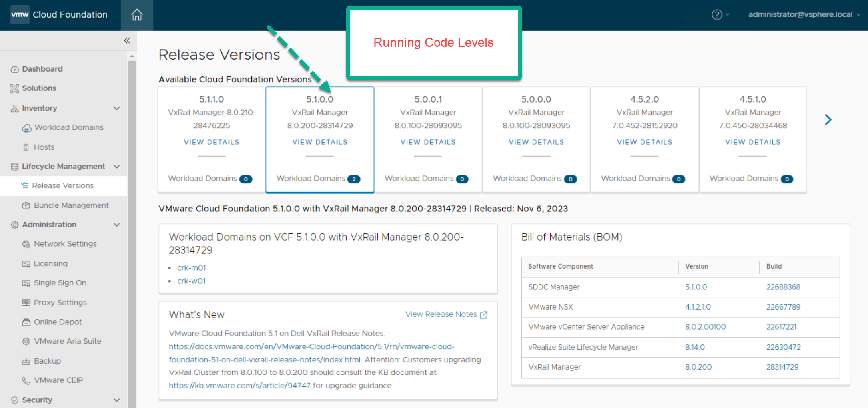Show next versions with right arrow
This screenshot has width=868, height=408.
(828, 119)
